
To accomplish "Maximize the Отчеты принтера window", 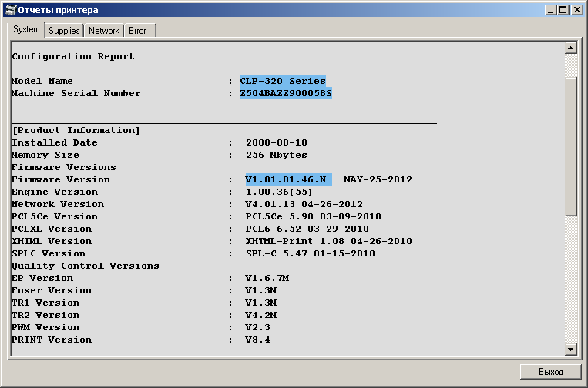I will [563, 9].
